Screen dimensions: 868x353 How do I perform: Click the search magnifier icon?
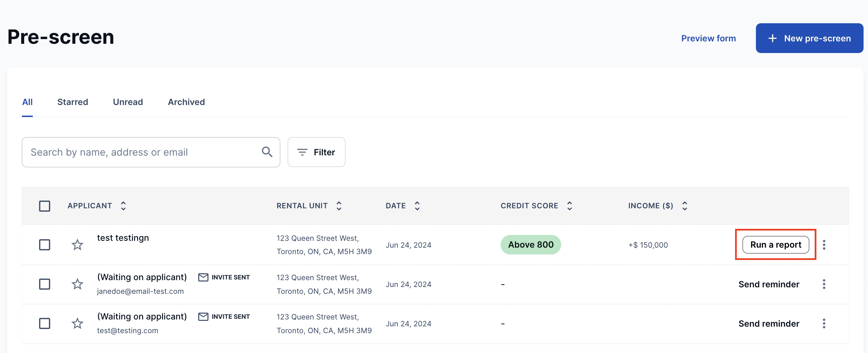(x=267, y=152)
